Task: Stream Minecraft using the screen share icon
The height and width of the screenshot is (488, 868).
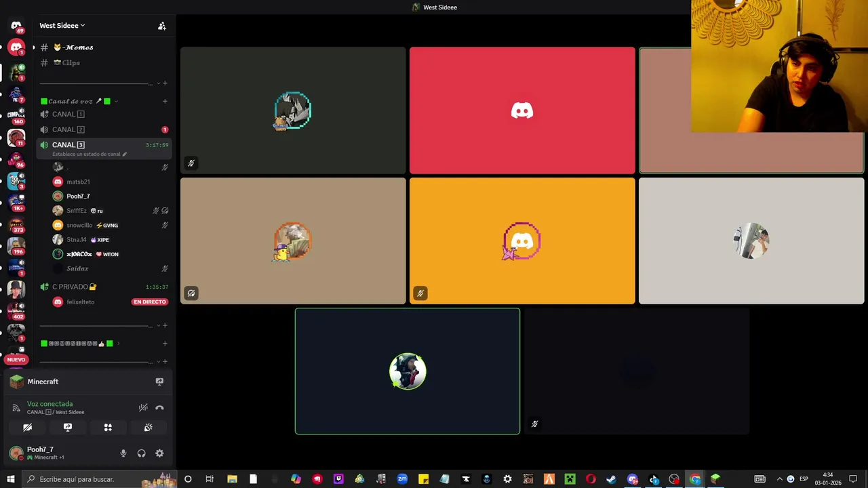Action: (x=159, y=382)
